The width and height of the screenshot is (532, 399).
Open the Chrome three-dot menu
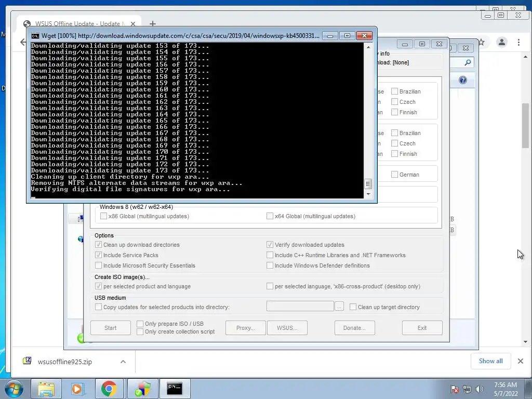coord(518,42)
